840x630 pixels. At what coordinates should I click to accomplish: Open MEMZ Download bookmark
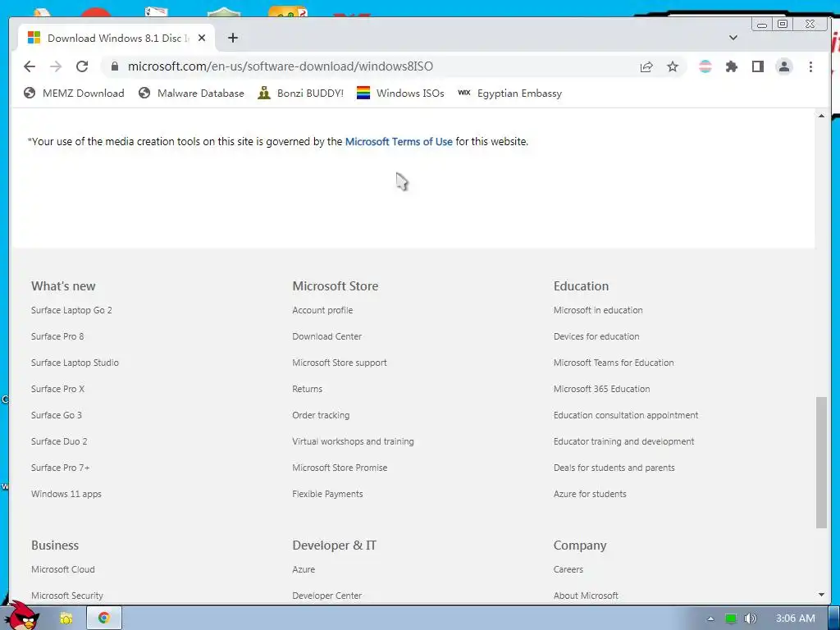[x=74, y=94]
